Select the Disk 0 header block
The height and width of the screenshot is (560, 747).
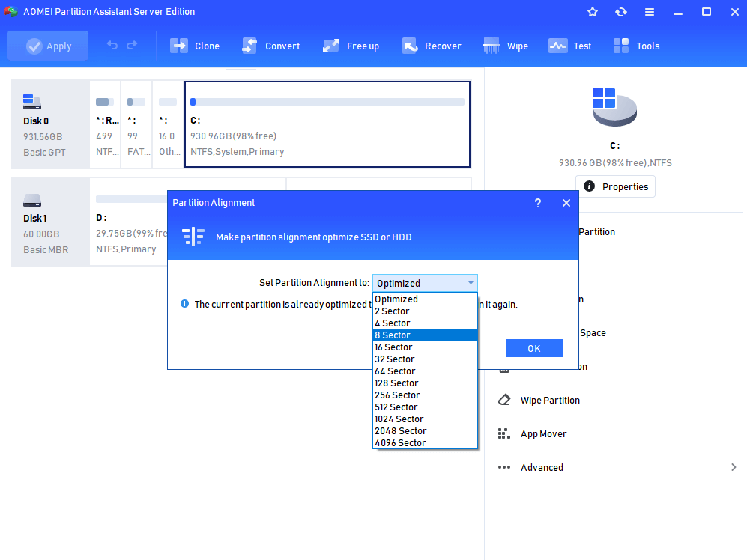50,124
